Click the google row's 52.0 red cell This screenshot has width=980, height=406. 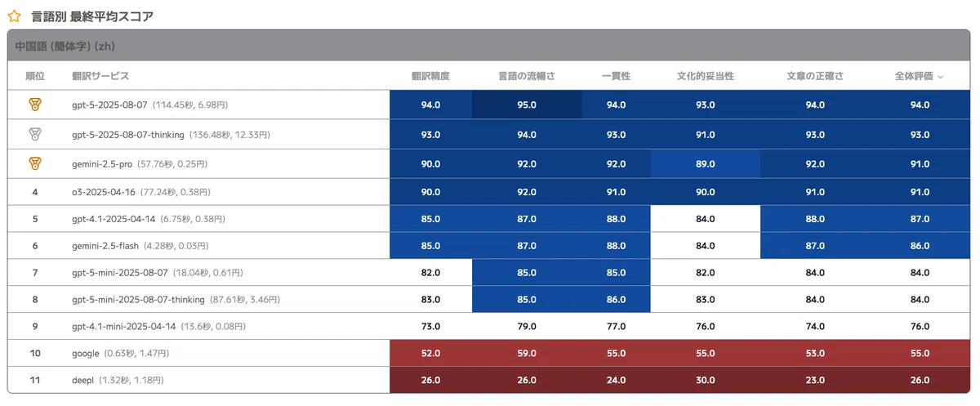(x=430, y=353)
